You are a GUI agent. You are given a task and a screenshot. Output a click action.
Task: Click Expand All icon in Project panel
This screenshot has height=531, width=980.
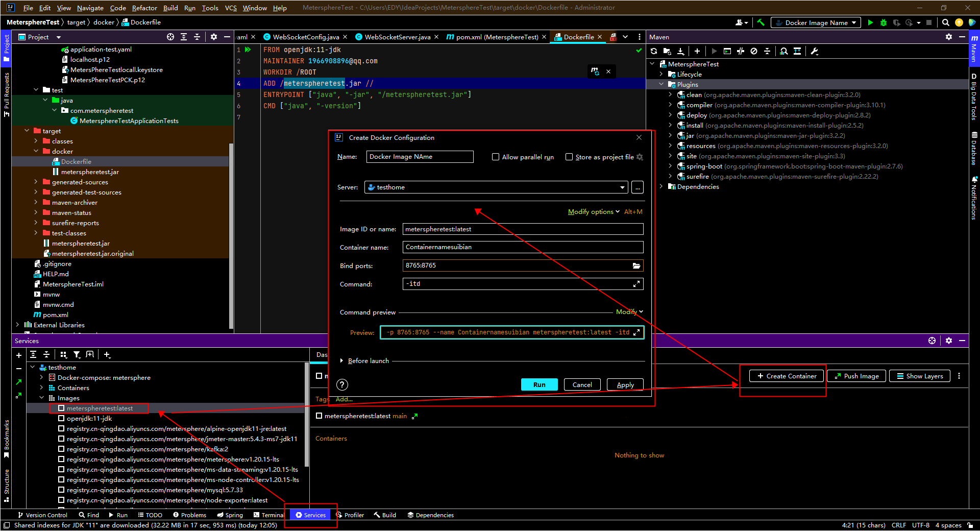(184, 37)
